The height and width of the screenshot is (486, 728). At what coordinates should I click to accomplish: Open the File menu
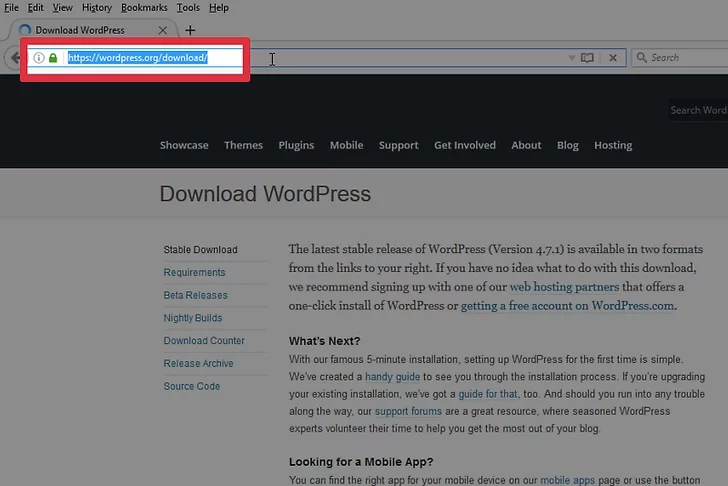tap(12, 8)
